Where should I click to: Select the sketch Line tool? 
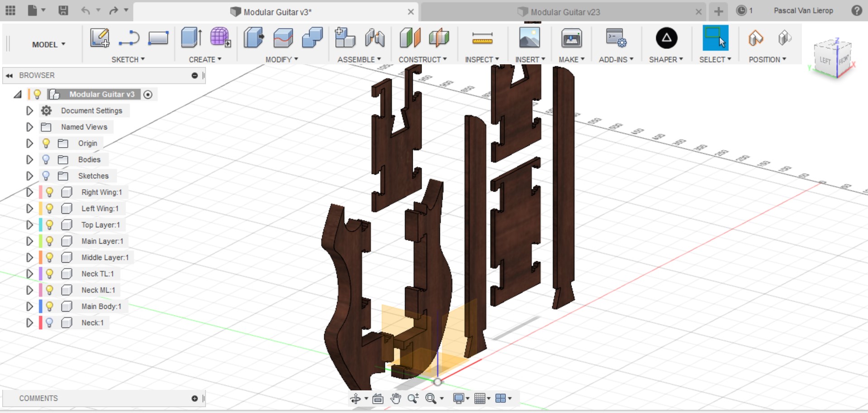pos(129,38)
